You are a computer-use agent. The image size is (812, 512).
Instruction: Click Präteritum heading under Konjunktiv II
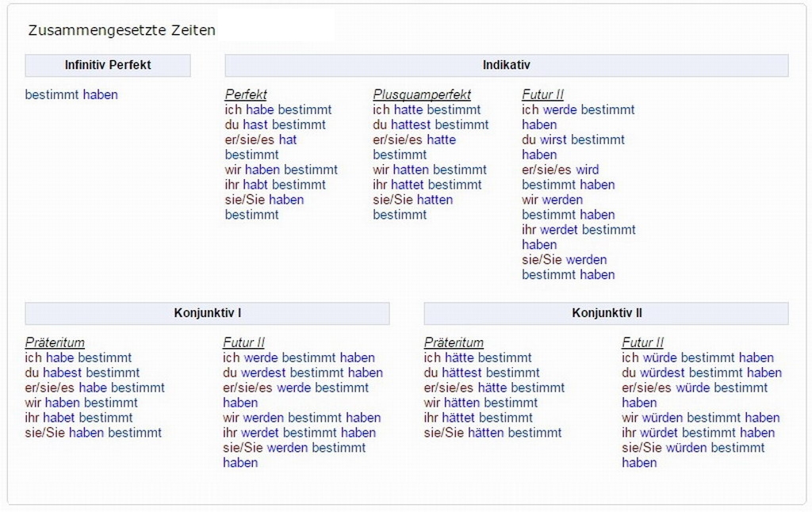[x=454, y=343]
